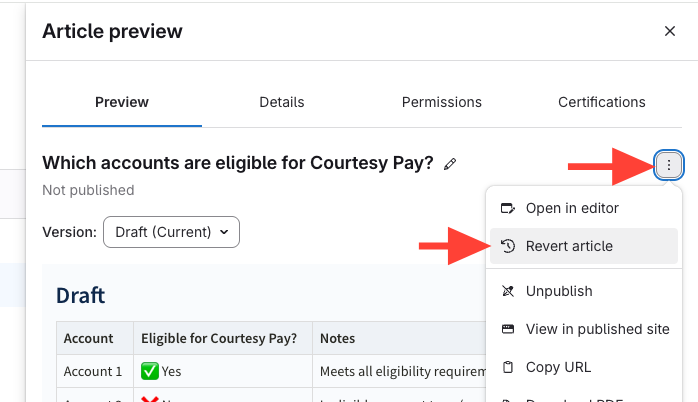
Task: Click the Open in editor icon
Action: pos(508,208)
